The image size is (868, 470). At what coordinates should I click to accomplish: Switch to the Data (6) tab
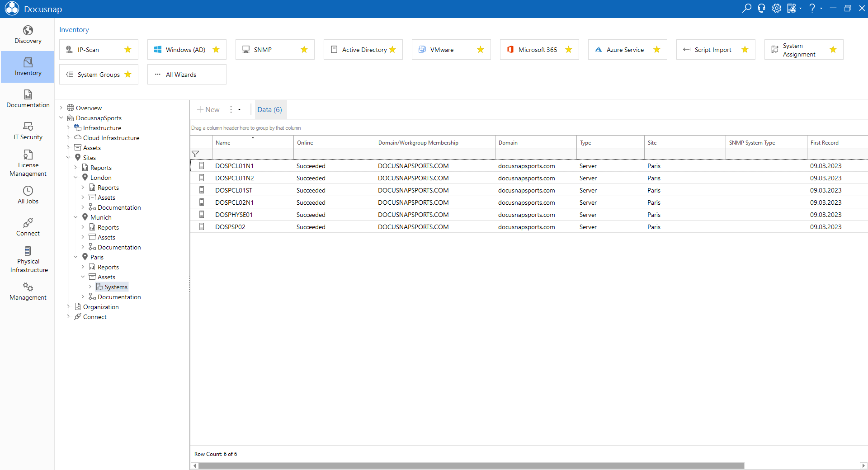(x=270, y=110)
